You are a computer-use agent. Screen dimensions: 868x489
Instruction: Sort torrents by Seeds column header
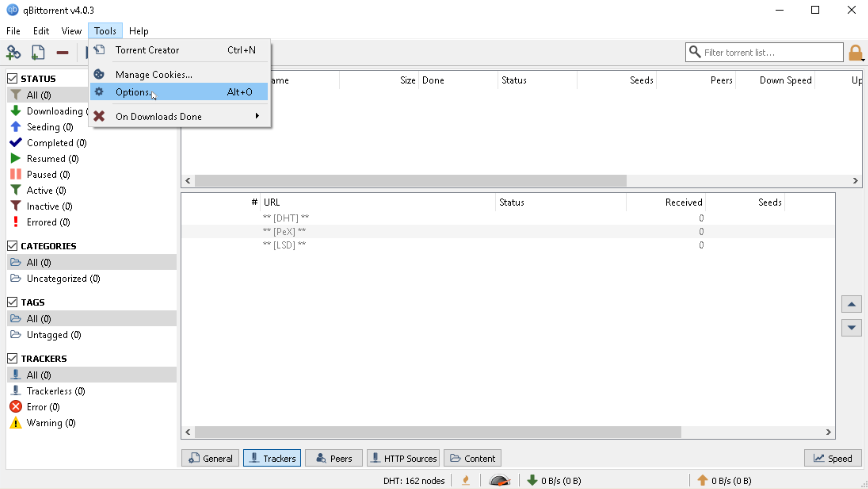pos(617,80)
